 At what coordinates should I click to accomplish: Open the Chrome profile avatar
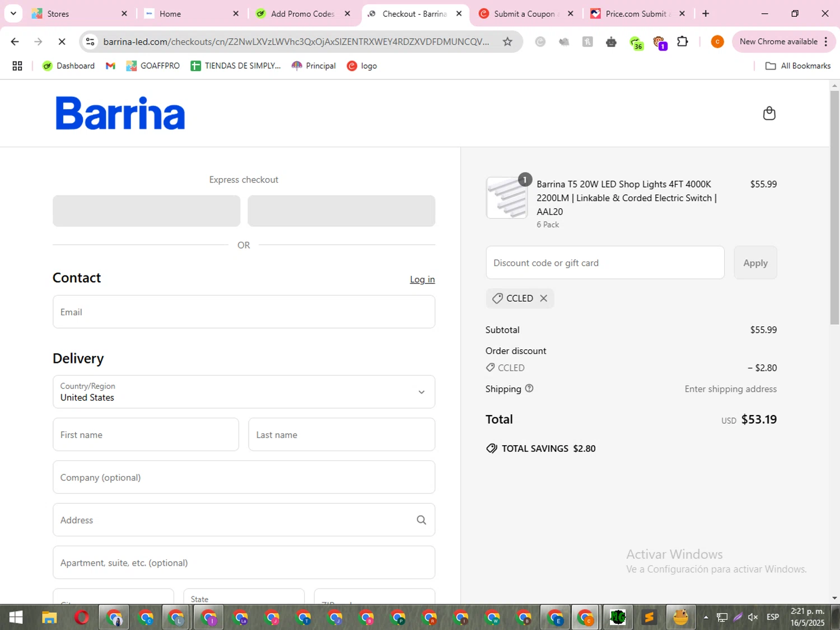click(717, 41)
